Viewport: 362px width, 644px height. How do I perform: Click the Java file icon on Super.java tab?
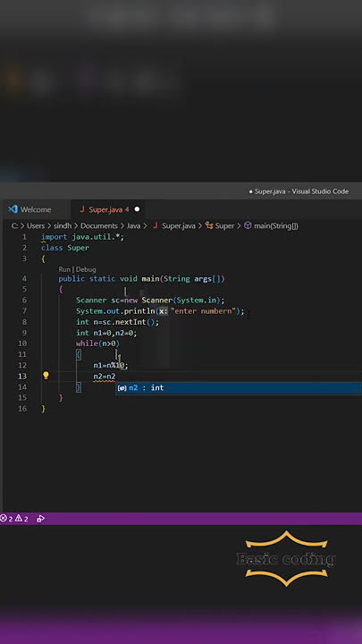pyautogui.click(x=82, y=209)
